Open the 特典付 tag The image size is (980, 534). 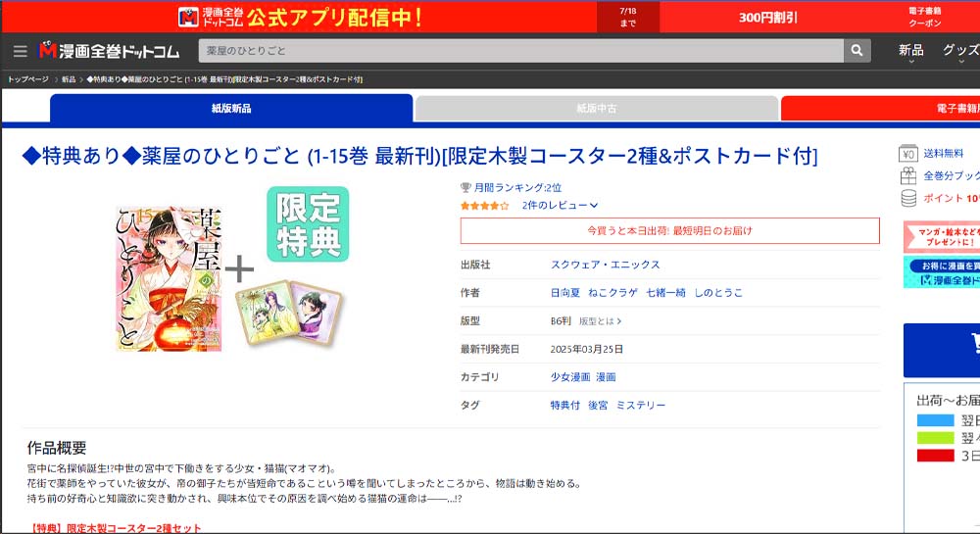tap(565, 406)
